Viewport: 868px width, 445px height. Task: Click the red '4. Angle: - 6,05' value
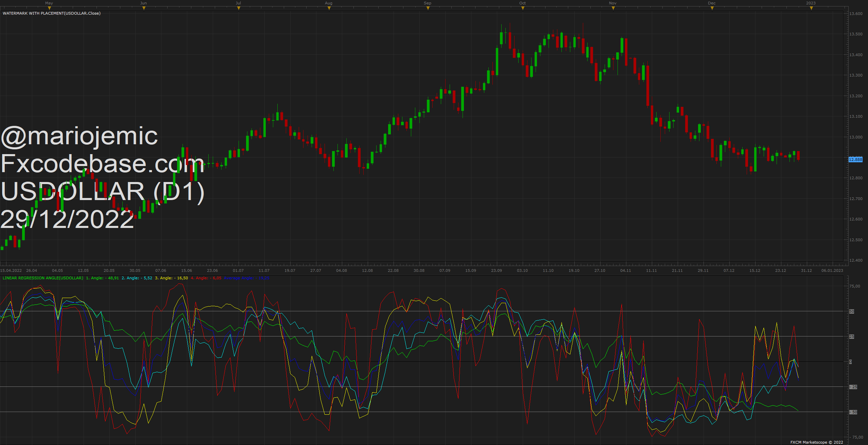click(206, 278)
